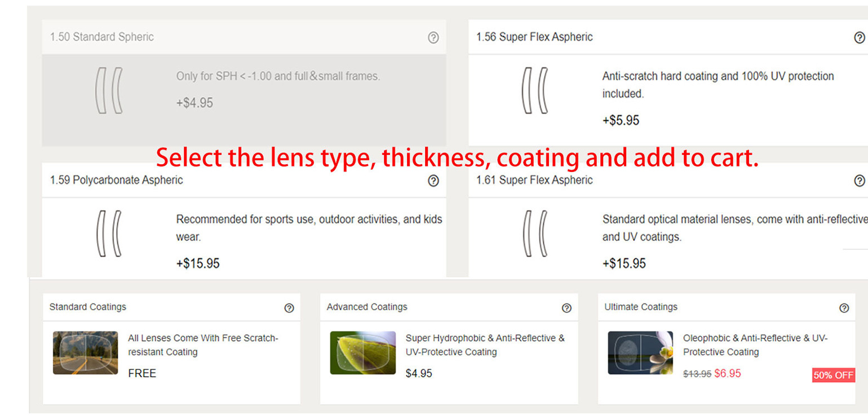Click the Advanced Coatings leaf thumbnail

tap(363, 353)
